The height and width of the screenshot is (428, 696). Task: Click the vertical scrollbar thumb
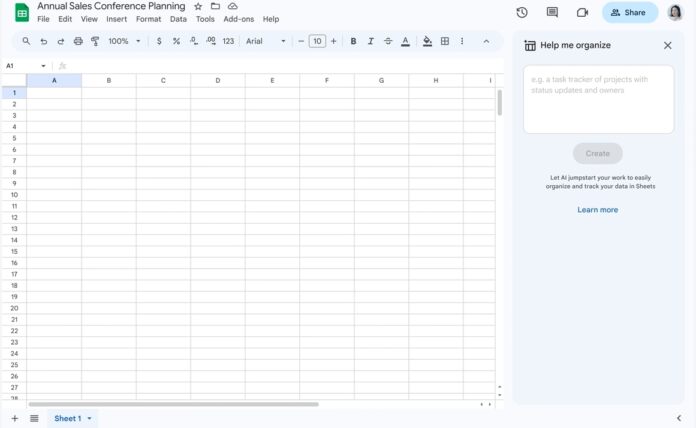point(500,103)
